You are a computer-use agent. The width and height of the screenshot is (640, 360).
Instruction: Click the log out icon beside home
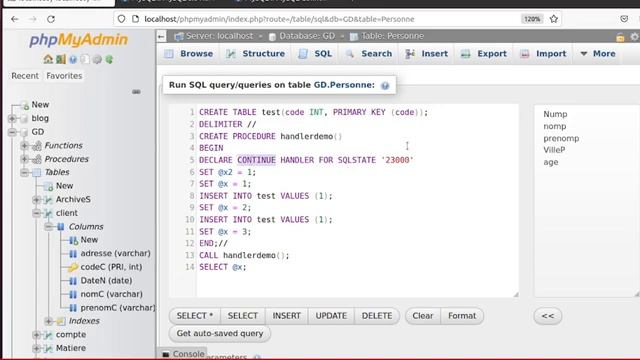(60, 60)
